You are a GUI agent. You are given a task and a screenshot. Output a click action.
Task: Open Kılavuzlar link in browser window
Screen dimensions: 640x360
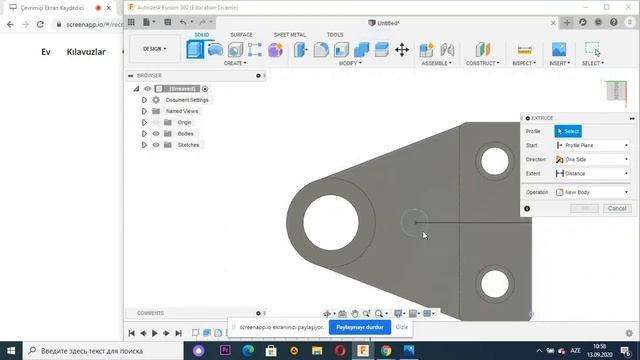tap(86, 52)
